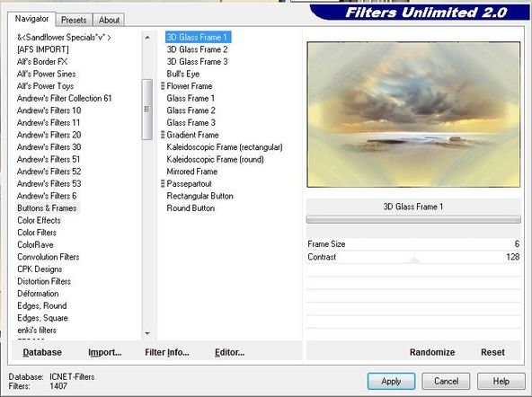Click the icon beside Passepartout

click(x=163, y=184)
